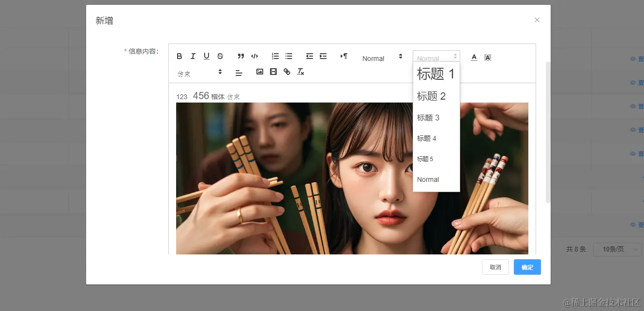Decrease the indent level
Viewport: 644px width, 311px height.
310,56
